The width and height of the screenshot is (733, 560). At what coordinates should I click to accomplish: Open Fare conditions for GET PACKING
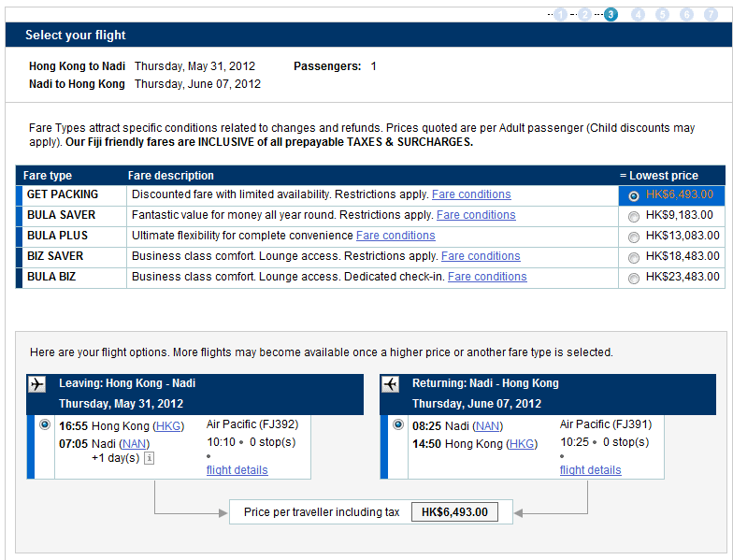(471, 194)
